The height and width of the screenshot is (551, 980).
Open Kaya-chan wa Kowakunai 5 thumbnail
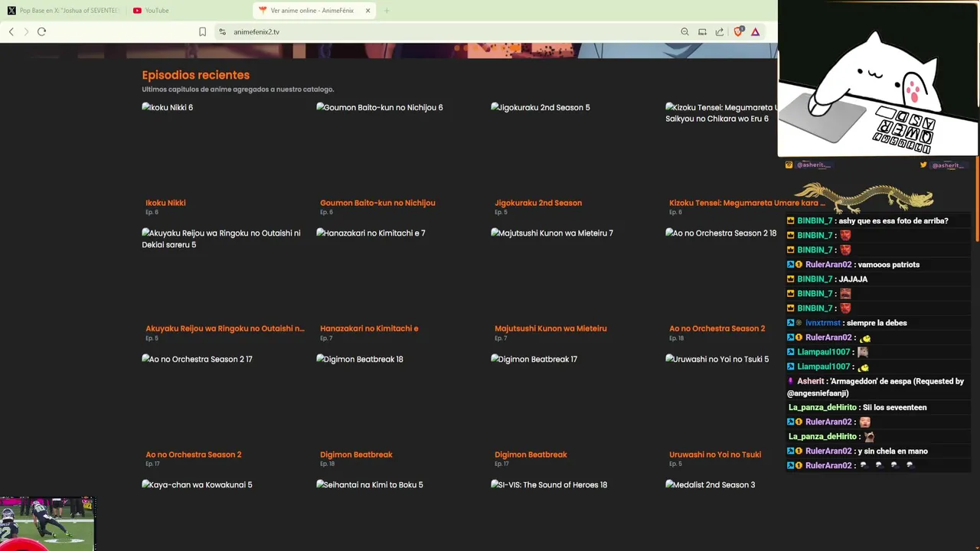[224, 514]
